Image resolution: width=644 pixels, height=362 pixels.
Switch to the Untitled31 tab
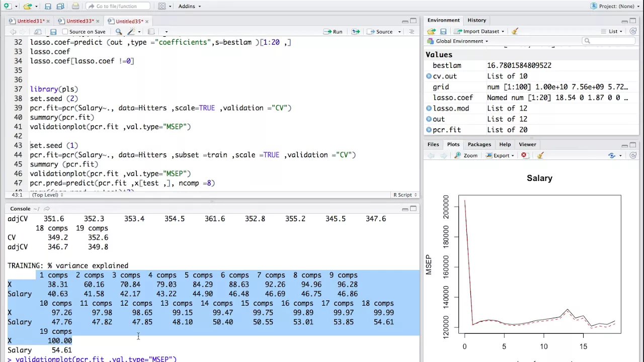tap(30, 21)
